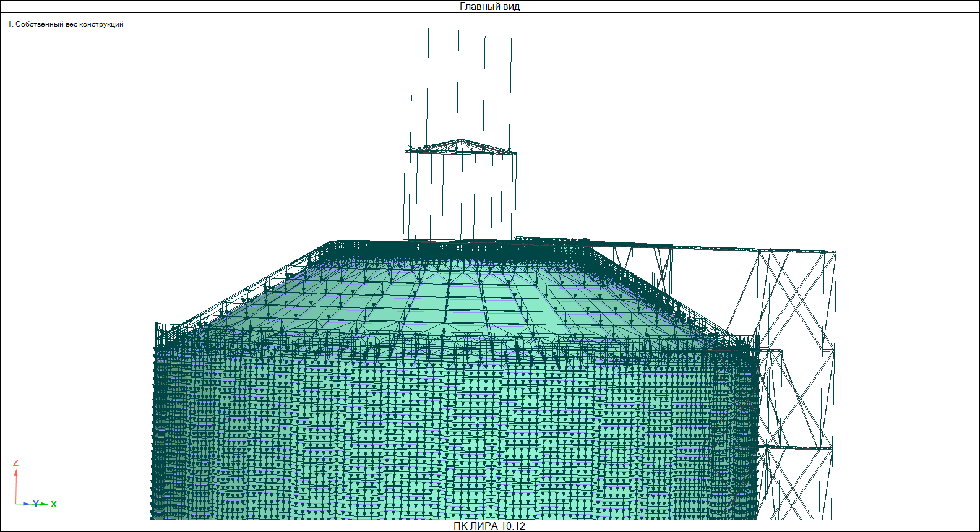Click the green X axis label
This screenshot has width=980, height=532.
point(54,504)
